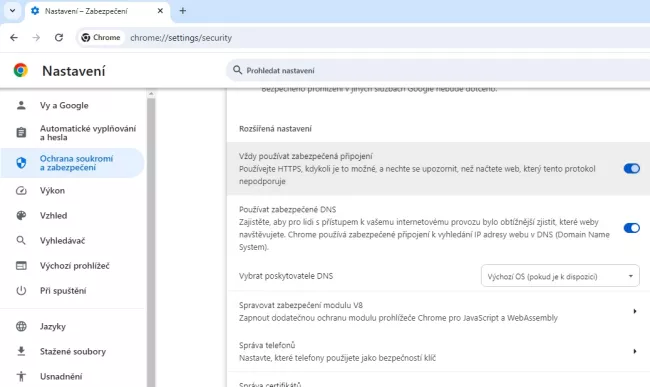Click the Chrome logo beside Nastavení
The image size is (650, 387).
[20, 70]
